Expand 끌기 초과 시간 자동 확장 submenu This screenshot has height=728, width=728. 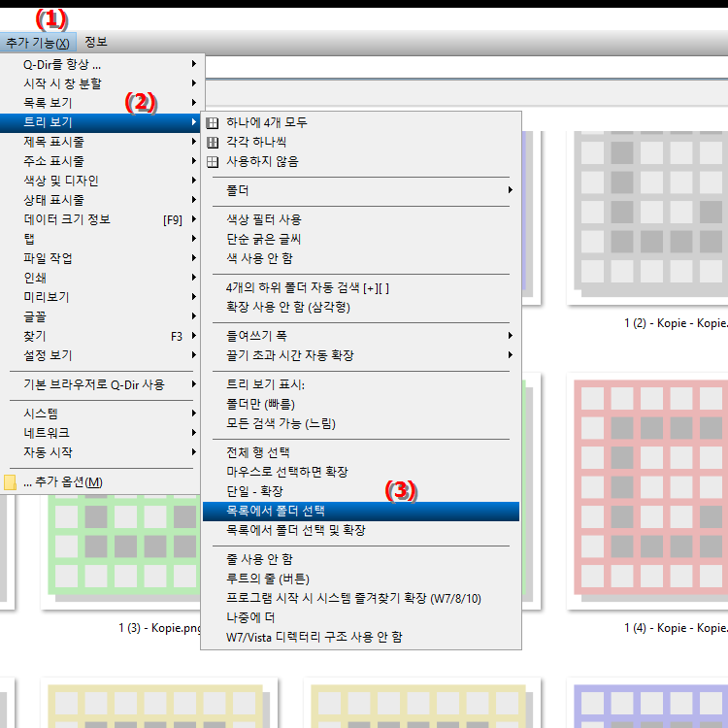(361, 355)
